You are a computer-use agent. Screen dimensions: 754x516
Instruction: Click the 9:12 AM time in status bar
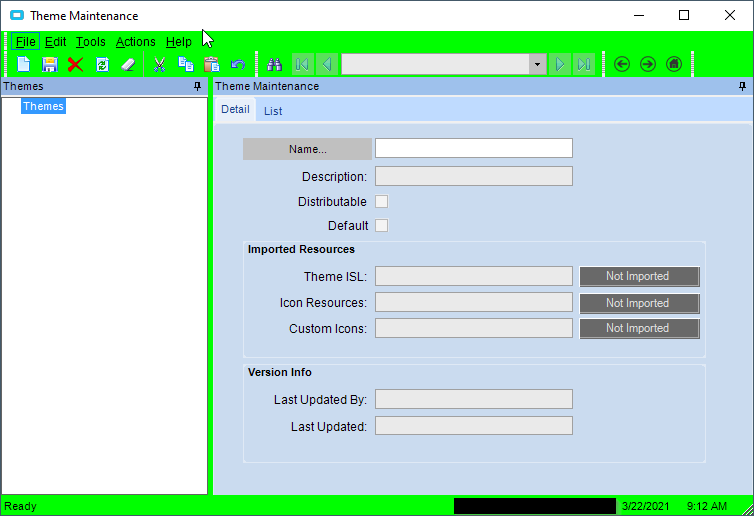pyautogui.click(x=706, y=506)
